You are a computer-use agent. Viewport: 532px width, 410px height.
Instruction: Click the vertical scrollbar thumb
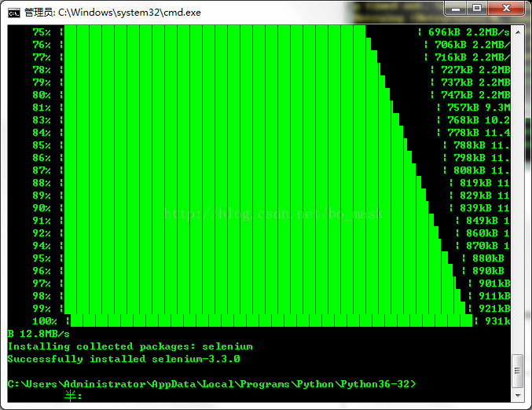518,371
